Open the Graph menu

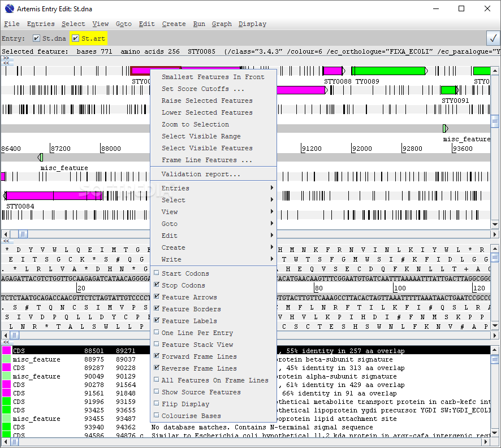click(222, 24)
